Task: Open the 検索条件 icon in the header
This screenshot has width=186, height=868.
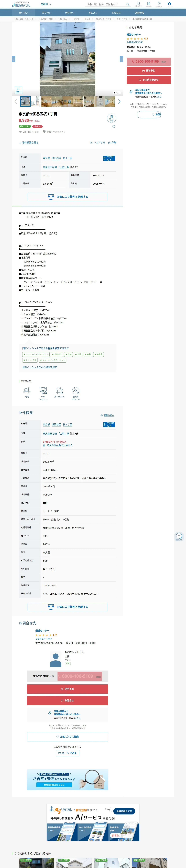Action: (148, 4)
